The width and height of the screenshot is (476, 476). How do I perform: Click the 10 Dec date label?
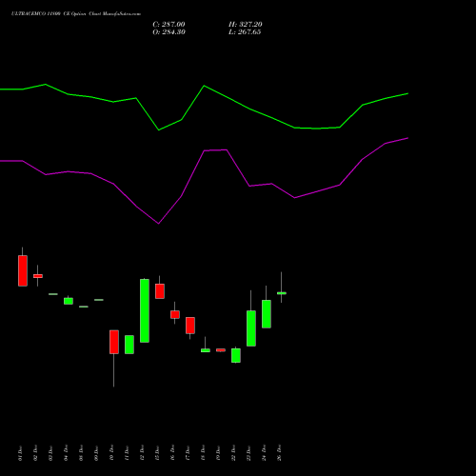click(111, 453)
